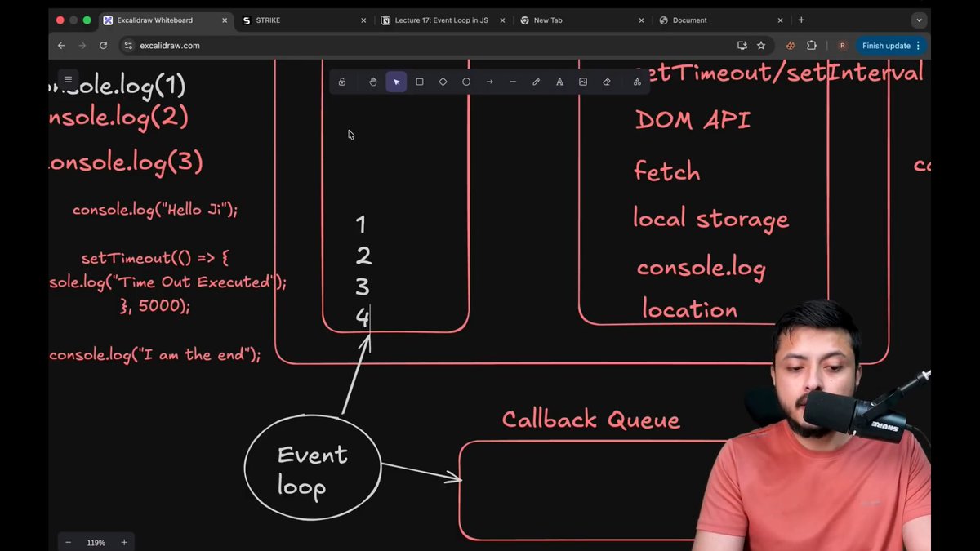Click the Finish update button

click(886, 46)
